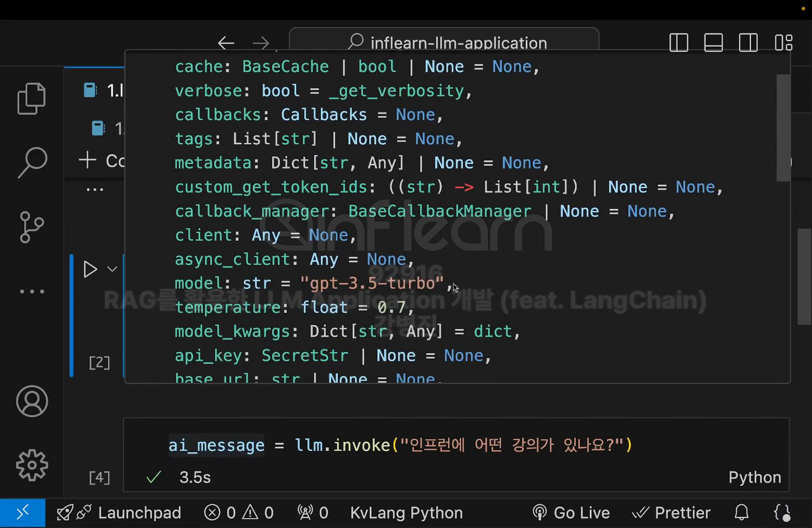812x528 pixels.
Task: Go back with the left arrow
Action: 226,43
